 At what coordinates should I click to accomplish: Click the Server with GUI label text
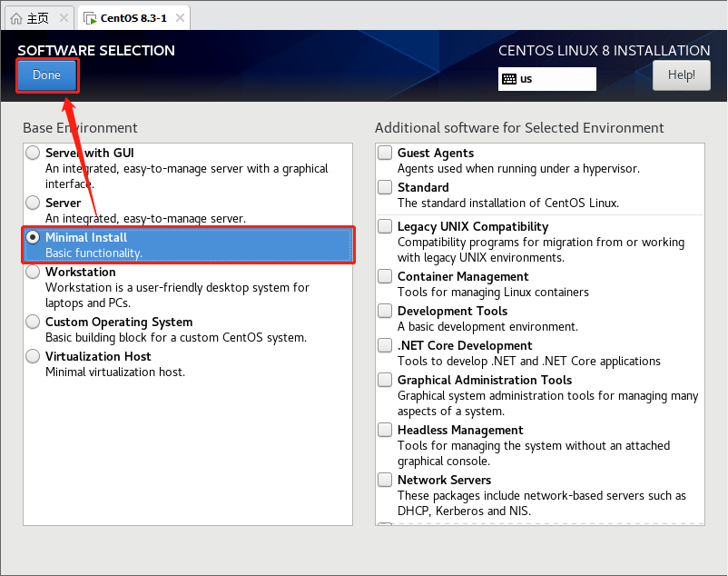click(90, 153)
